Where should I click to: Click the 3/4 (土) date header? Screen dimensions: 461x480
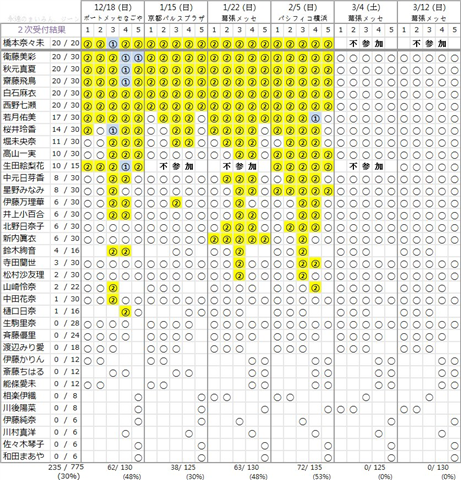(x=366, y=7)
